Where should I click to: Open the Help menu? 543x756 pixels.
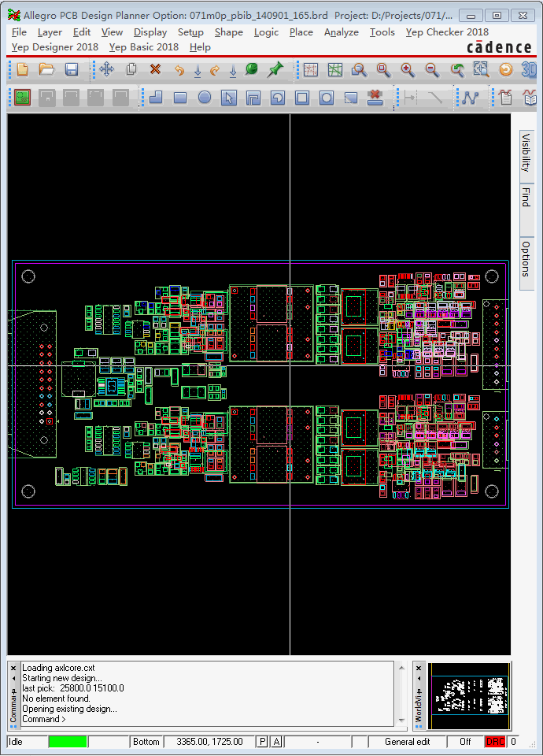[200, 47]
